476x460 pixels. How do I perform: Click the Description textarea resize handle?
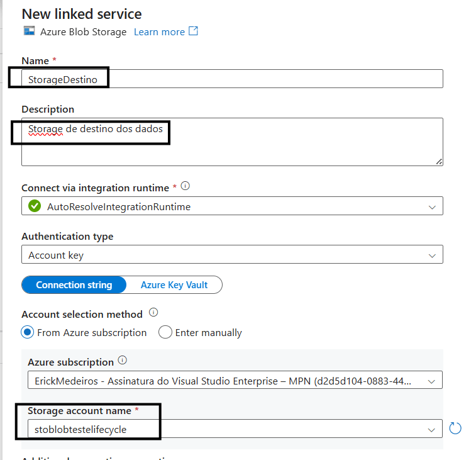click(x=439, y=162)
